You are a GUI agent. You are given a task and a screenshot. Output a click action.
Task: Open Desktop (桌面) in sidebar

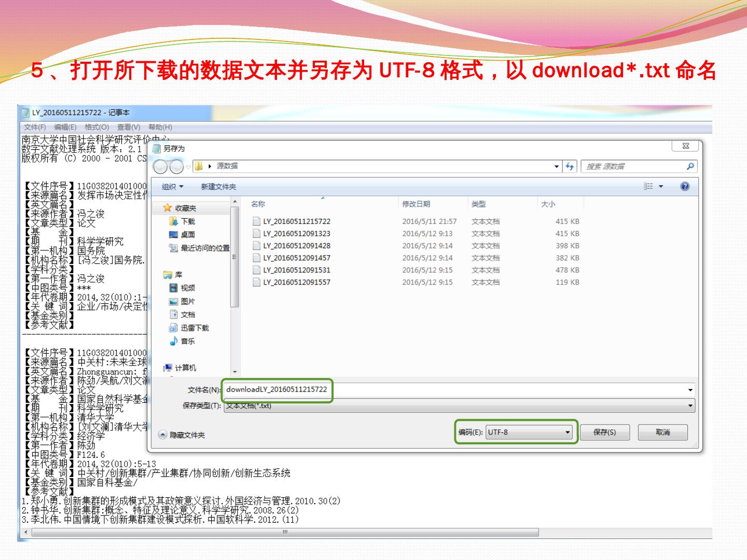click(182, 235)
